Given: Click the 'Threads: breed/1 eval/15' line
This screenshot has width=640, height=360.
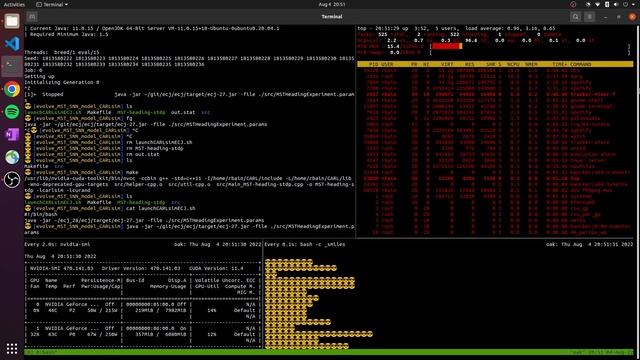Looking at the screenshot, I should tap(61, 53).
